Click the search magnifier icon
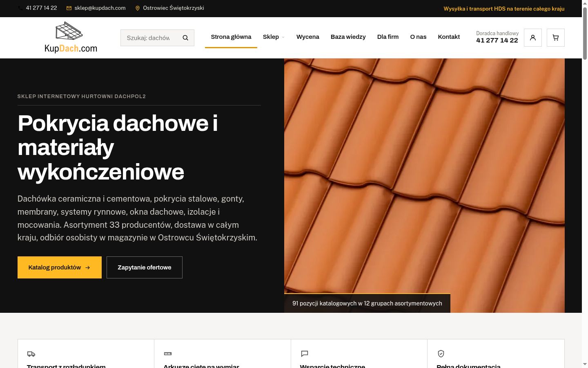This screenshot has height=368, width=588. [x=185, y=38]
